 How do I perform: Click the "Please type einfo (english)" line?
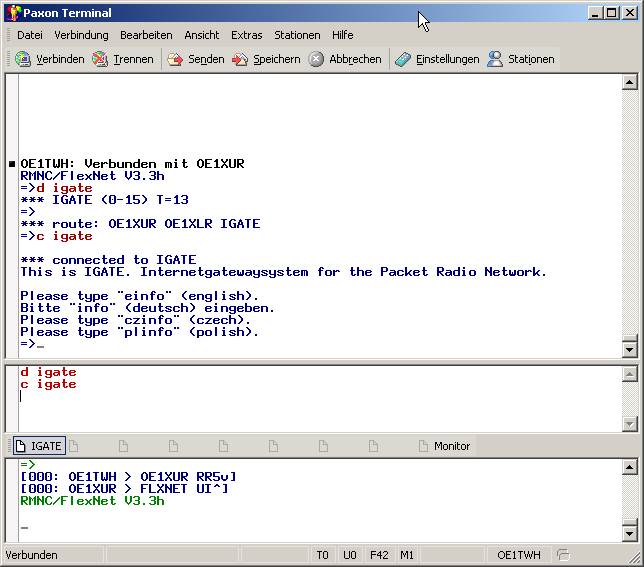point(140,296)
